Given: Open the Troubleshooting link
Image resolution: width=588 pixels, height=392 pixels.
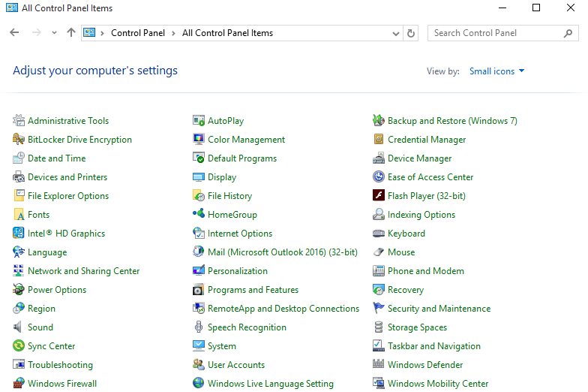Looking at the screenshot, I should point(60,365).
